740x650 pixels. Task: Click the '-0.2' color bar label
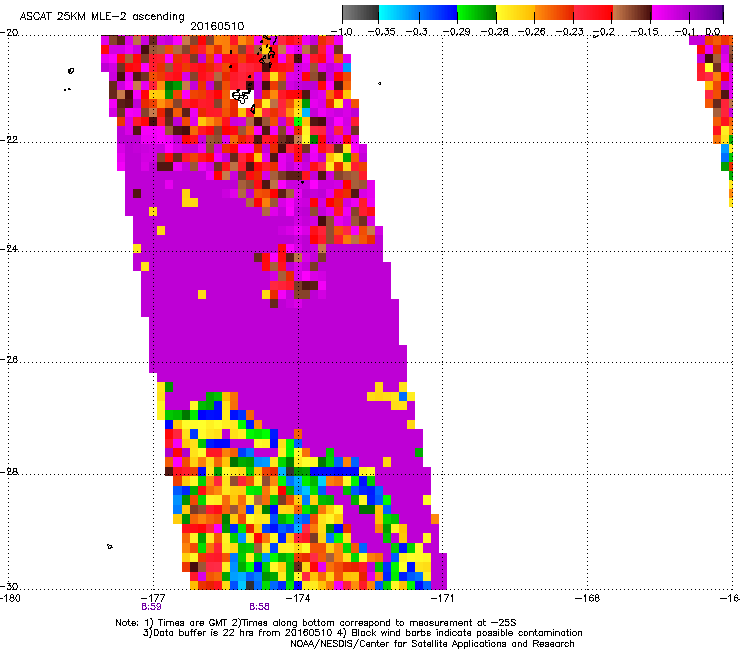604,32
